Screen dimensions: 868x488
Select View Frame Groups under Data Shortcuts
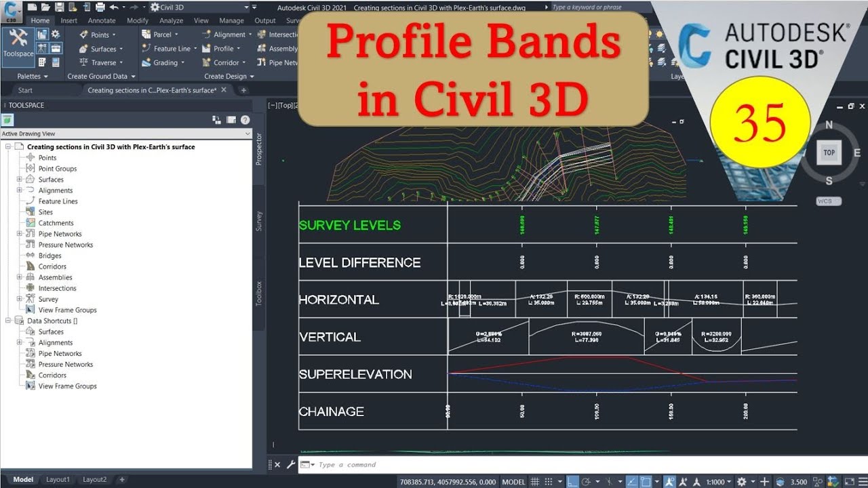(67, 386)
